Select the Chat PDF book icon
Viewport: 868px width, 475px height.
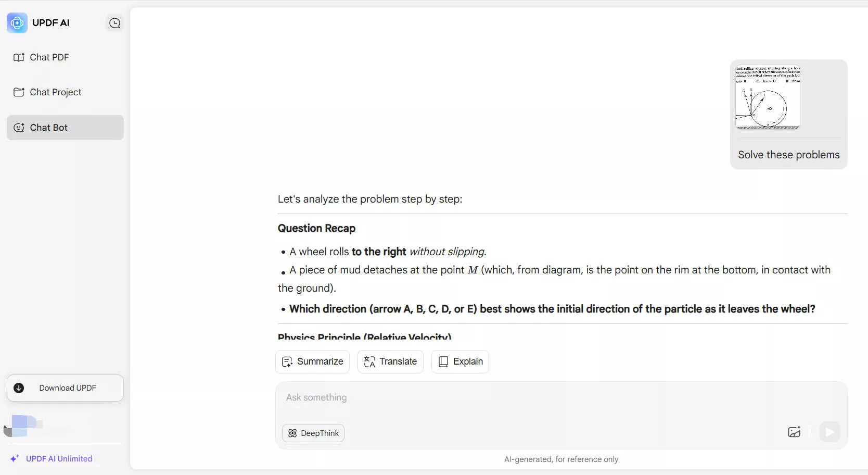(x=19, y=57)
